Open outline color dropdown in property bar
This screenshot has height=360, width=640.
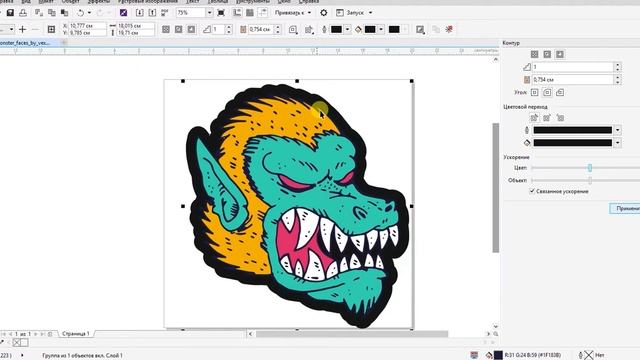347,29
